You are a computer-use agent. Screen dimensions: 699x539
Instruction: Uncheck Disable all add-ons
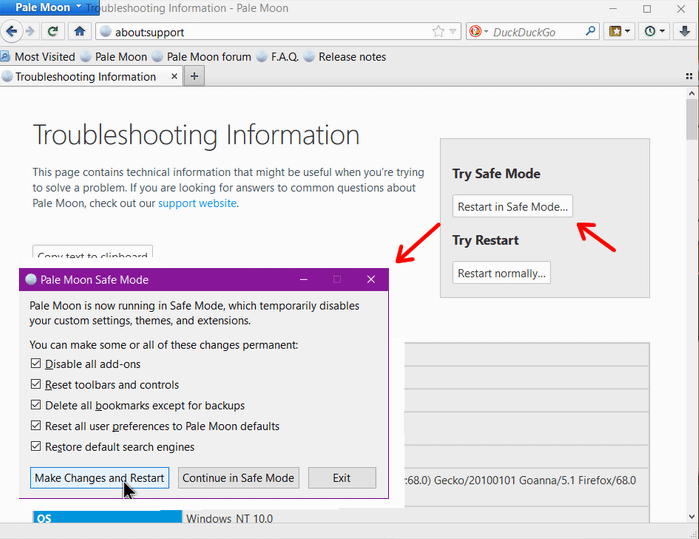(x=36, y=363)
